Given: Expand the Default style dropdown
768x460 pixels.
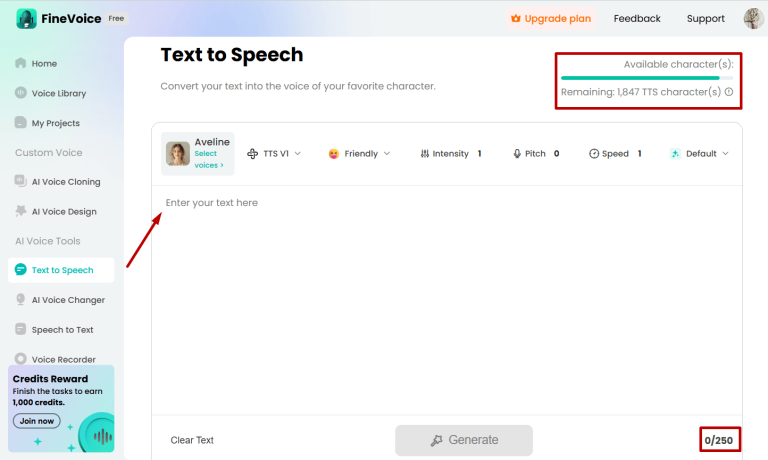Looking at the screenshot, I should tap(700, 154).
